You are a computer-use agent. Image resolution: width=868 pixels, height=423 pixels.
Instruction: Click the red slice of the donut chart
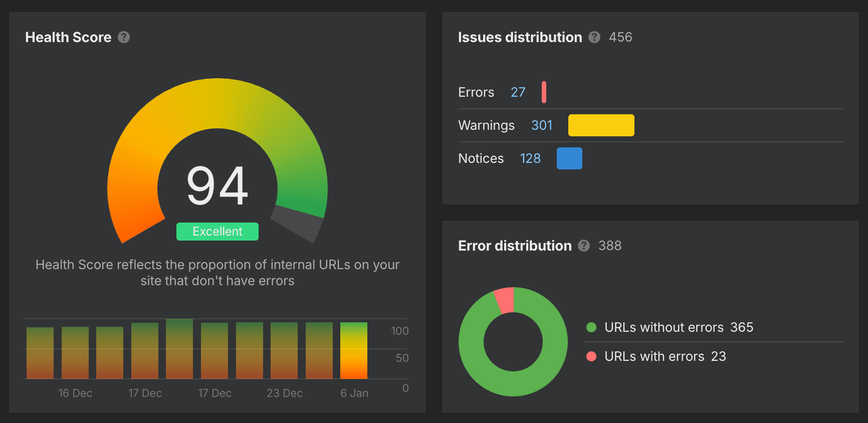coord(505,300)
